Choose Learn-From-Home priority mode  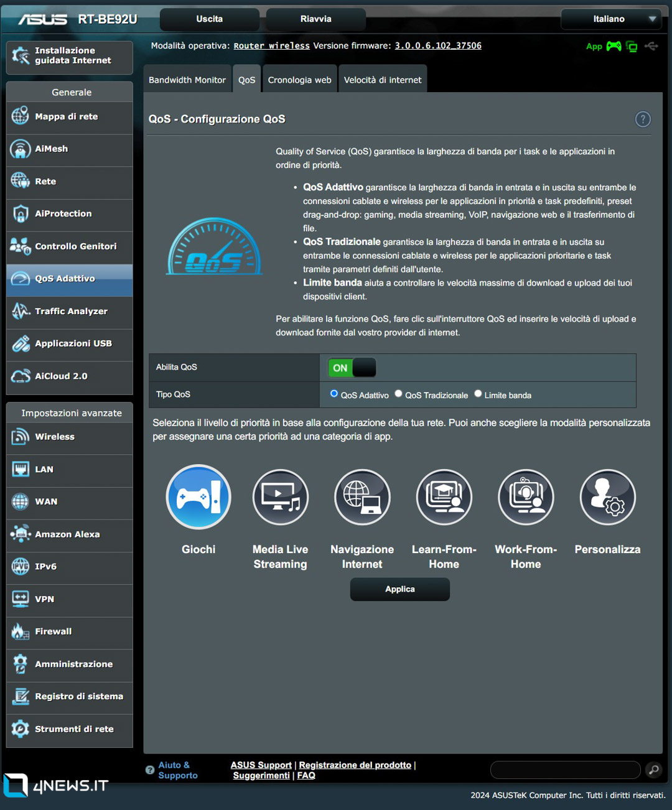click(x=444, y=497)
